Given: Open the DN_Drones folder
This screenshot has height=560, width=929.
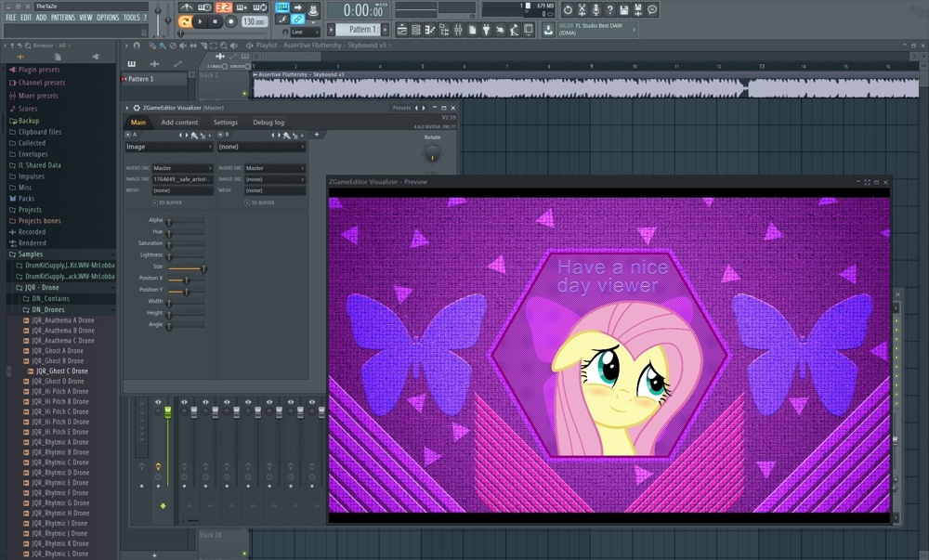Looking at the screenshot, I should point(48,309).
